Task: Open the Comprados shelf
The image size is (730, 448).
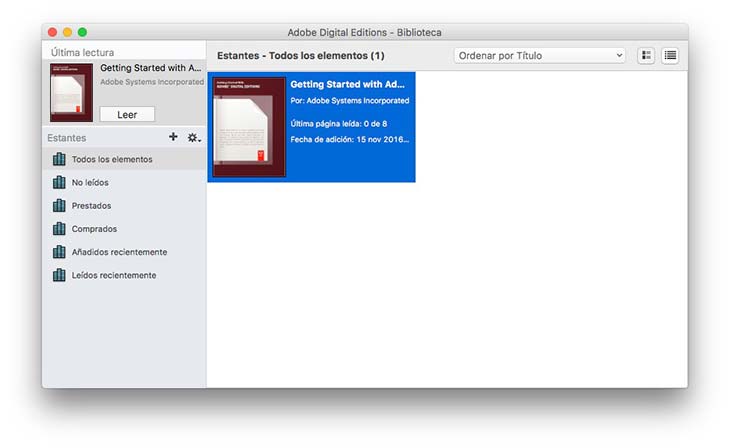Action: [x=124, y=229]
